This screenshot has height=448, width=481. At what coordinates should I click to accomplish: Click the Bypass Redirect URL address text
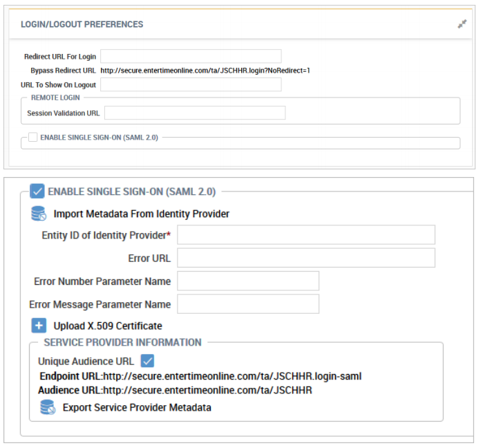pos(205,71)
